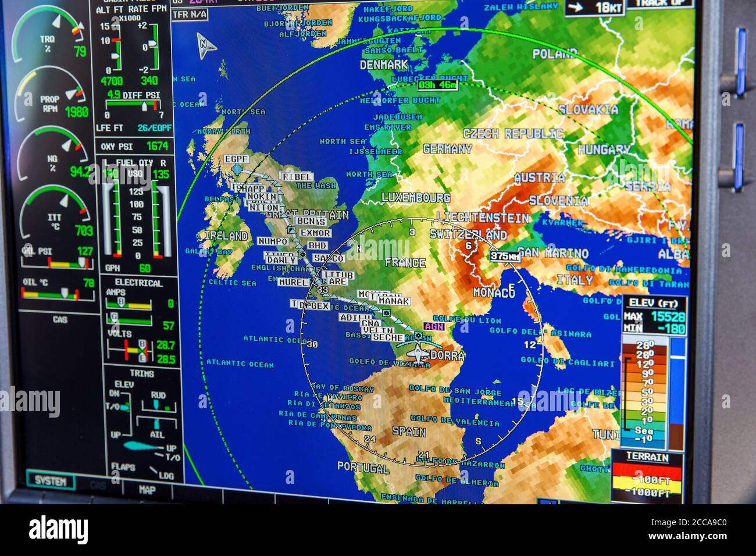Select the OXY PSI 1674 readout
Image resolution: width=756 pixels, height=556 pixels.
134,147
